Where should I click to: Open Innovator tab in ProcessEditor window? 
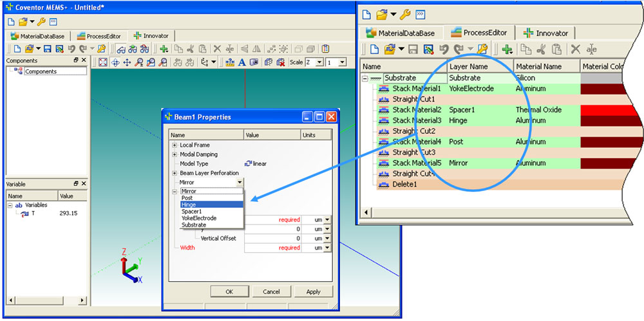click(x=546, y=33)
